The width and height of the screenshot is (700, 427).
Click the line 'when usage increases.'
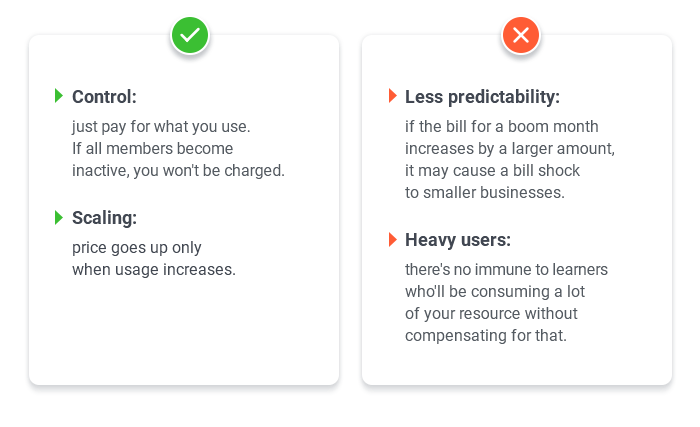(x=154, y=270)
